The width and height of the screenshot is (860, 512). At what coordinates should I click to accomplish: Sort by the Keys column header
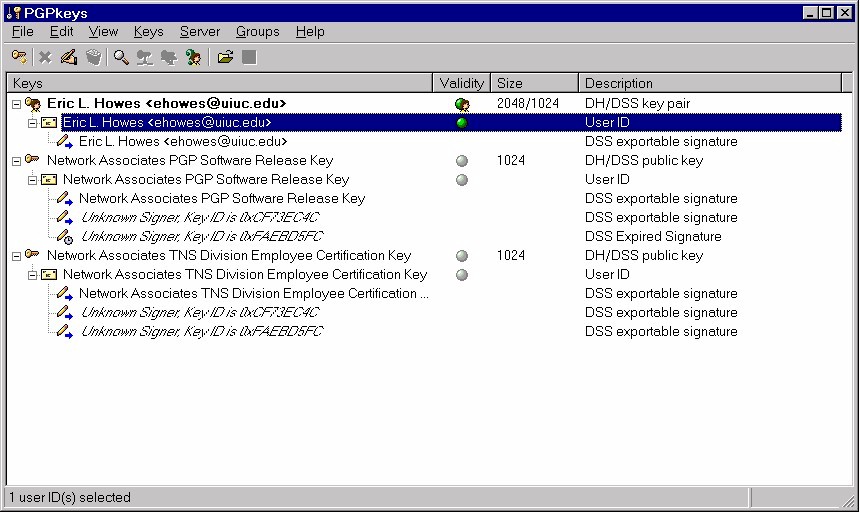tap(220, 83)
